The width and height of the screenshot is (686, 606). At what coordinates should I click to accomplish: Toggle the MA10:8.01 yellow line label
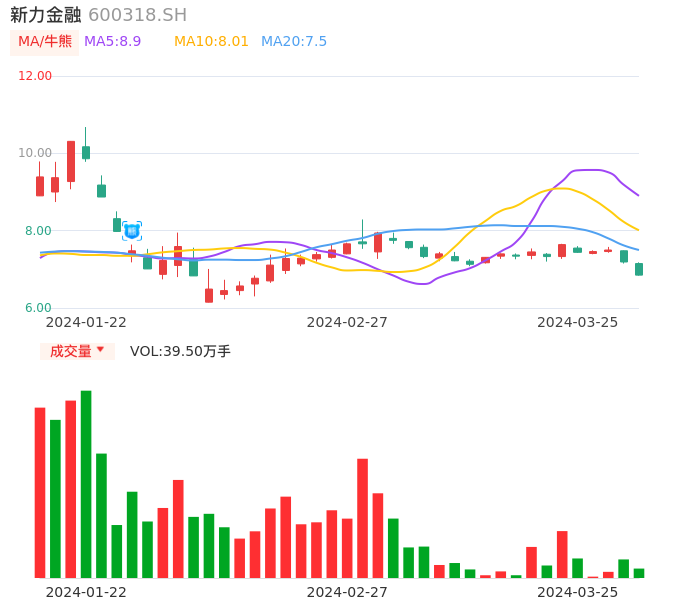pyautogui.click(x=211, y=42)
